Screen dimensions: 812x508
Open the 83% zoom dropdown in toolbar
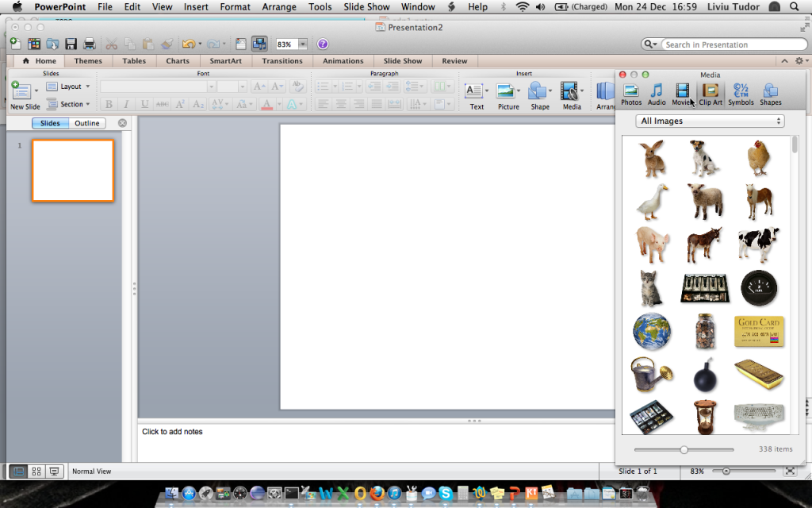pyautogui.click(x=302, y=44)
